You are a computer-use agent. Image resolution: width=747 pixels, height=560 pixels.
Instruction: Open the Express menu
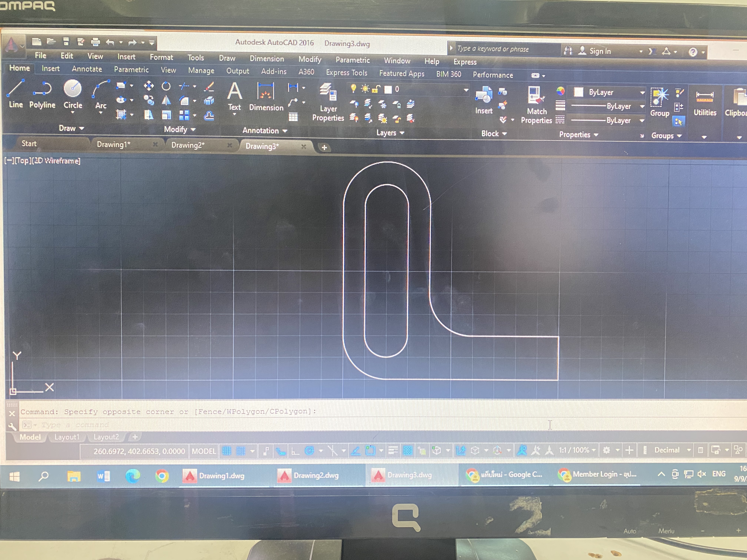tap(465, 62)
